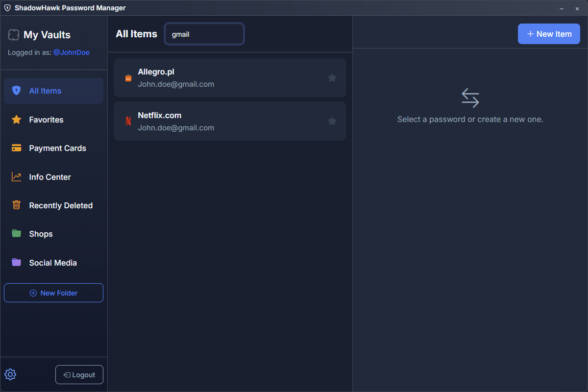Create a New Folder
This screenshot has height=392, width=588.
[x=53, y=293]
